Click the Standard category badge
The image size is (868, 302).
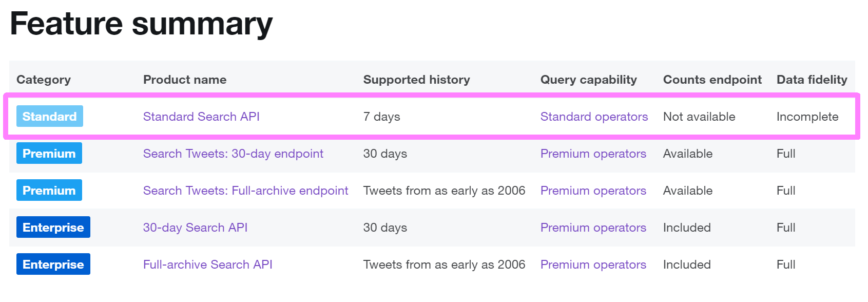coord(50,116)
